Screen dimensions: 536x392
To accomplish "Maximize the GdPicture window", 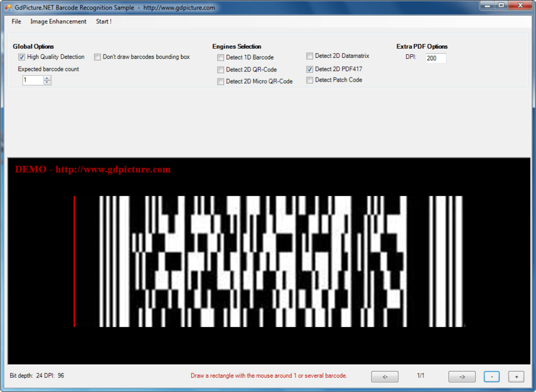I will coord(501,5).
